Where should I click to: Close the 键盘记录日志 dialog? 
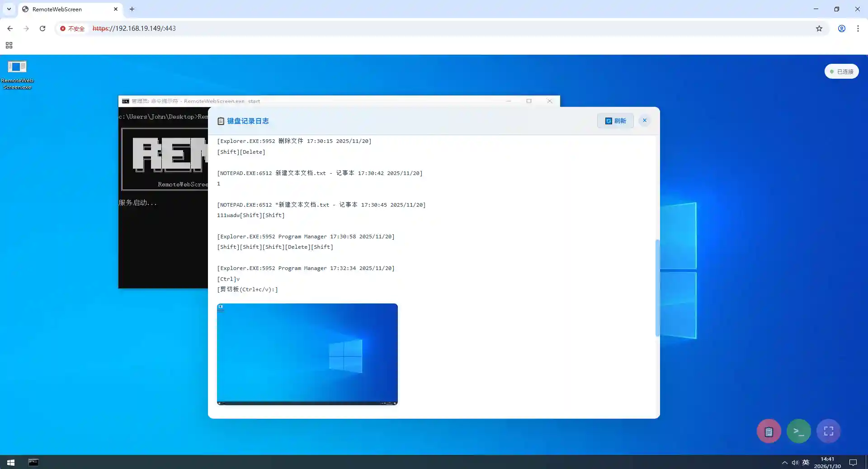644,120
